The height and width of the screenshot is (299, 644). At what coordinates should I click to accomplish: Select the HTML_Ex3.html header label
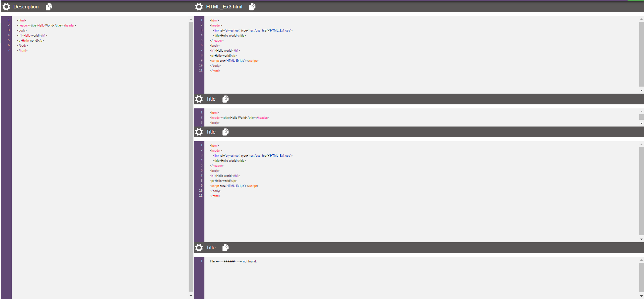[x=224, y=7]
